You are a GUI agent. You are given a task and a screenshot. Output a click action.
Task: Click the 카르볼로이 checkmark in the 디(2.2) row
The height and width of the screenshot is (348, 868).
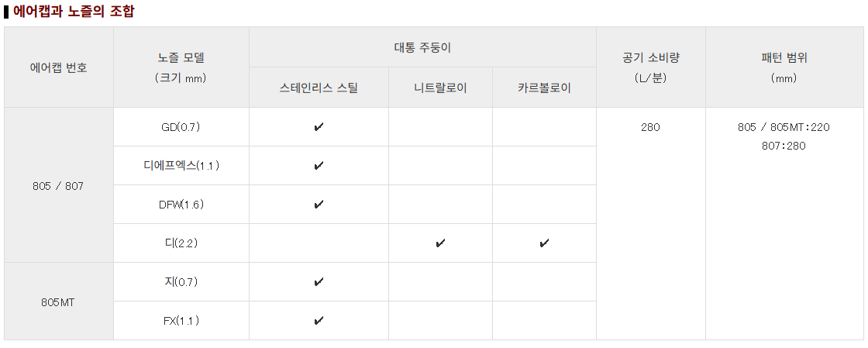point(544,243)
